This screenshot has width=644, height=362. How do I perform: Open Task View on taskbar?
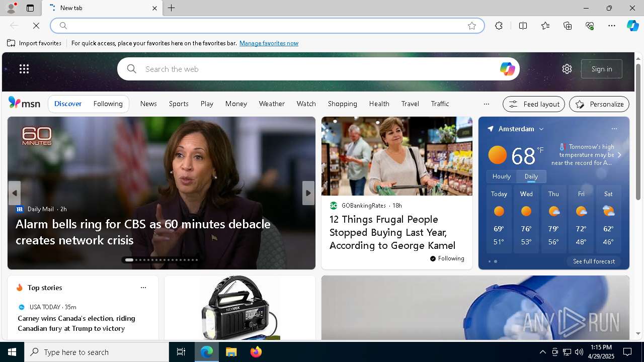click(x=181, y=352)
